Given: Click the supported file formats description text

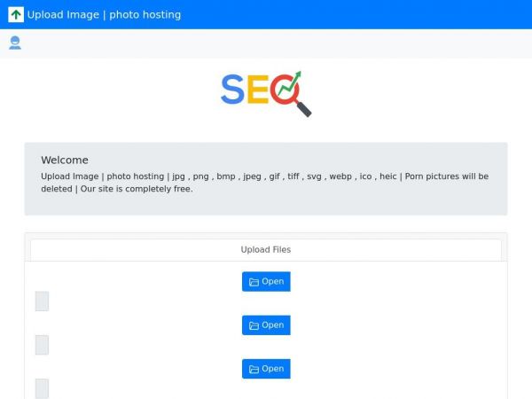Looking at the screenshot, I should coord(264,182).
